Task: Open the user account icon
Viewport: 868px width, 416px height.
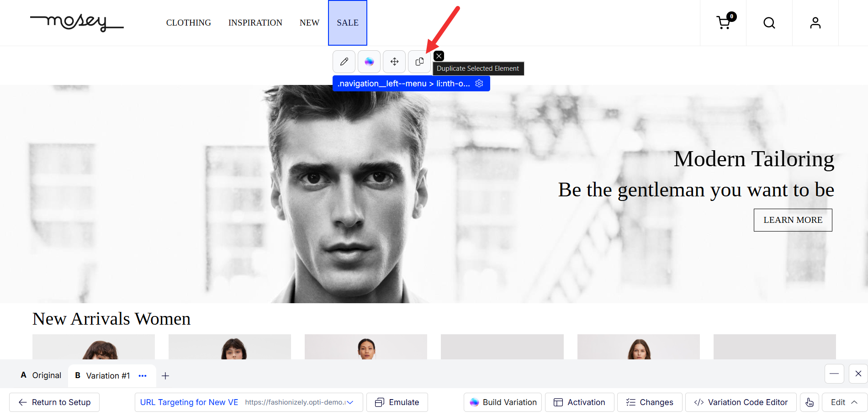Action: coord(815,23)
